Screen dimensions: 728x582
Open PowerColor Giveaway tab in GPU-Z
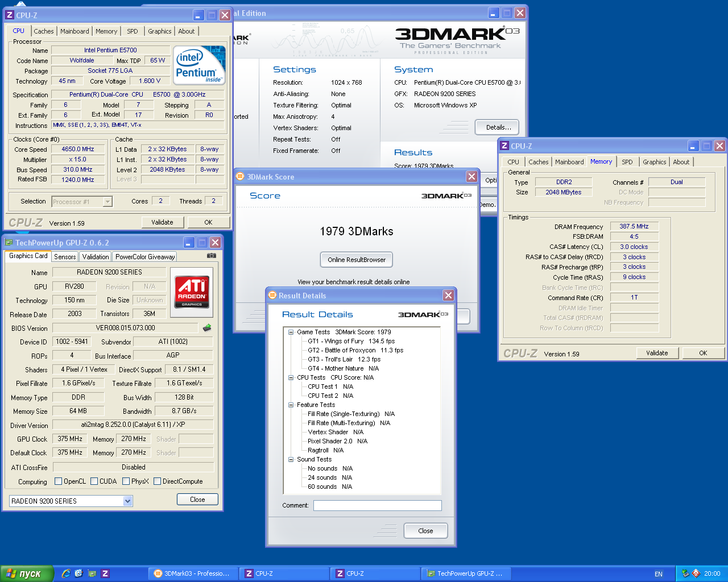145,257
